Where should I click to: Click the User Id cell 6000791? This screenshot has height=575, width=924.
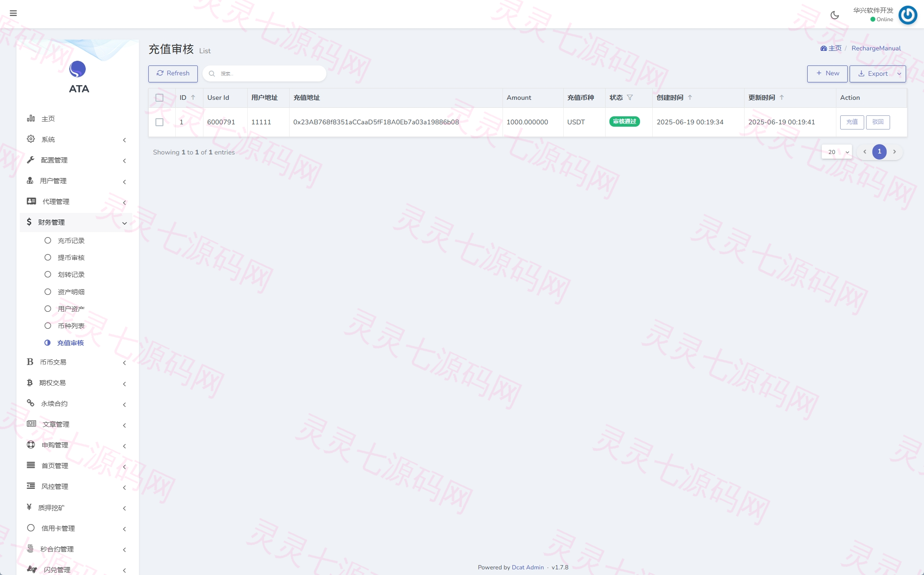point(221,122)
